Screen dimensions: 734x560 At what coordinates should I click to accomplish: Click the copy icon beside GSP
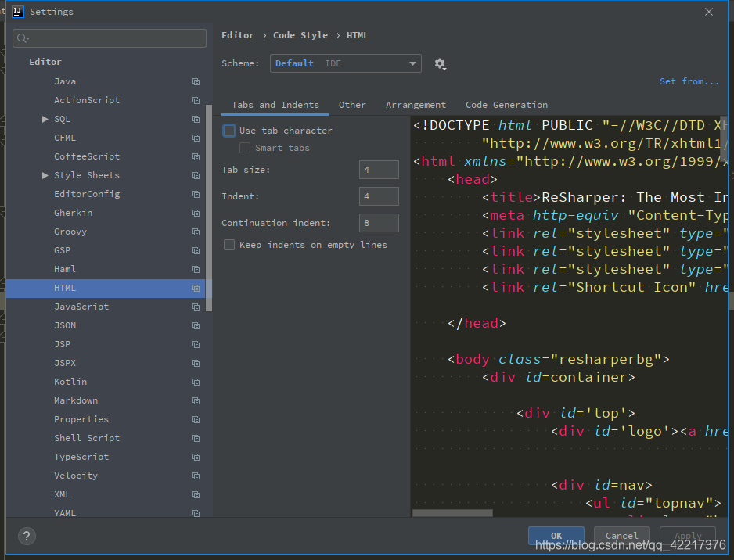coord(196,251)
